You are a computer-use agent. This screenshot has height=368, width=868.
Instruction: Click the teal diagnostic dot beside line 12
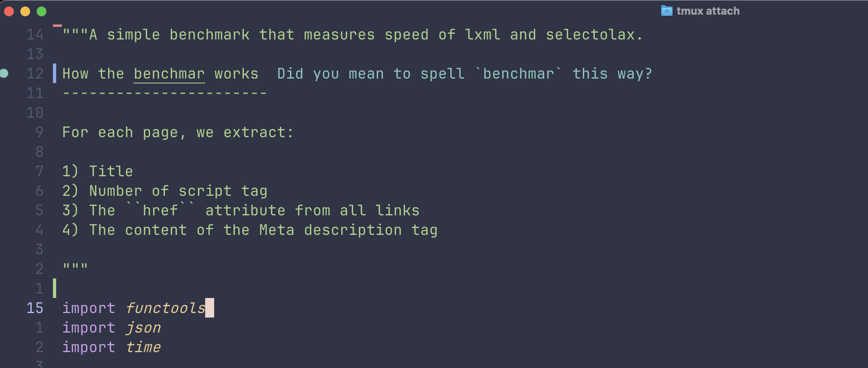click(x=4, y=73)
